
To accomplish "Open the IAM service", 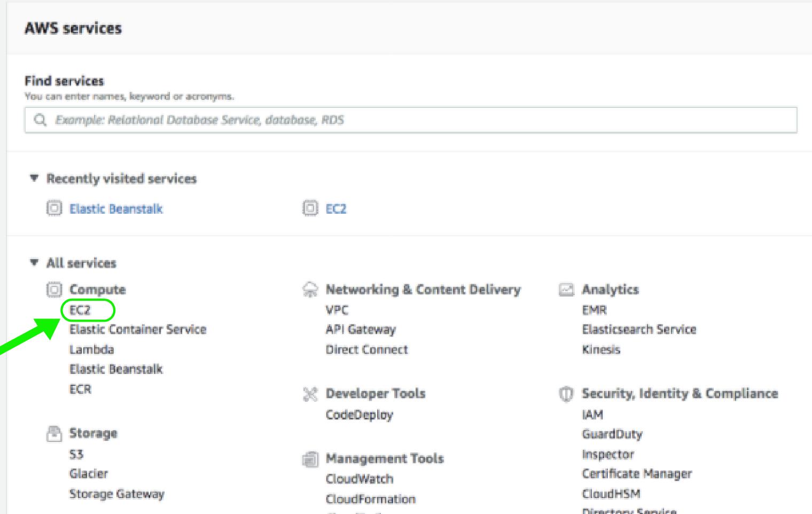I will 592,415.
